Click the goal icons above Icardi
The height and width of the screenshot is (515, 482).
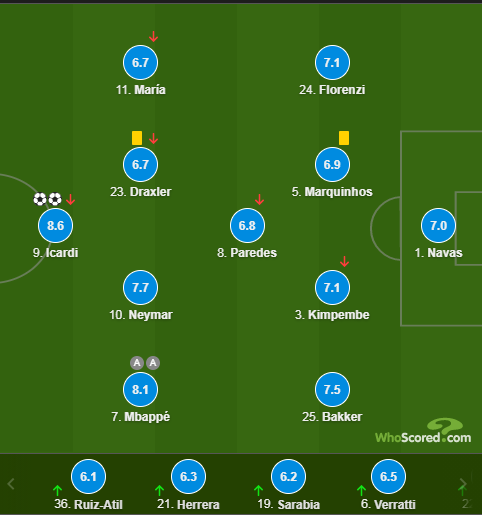(47, 199)
